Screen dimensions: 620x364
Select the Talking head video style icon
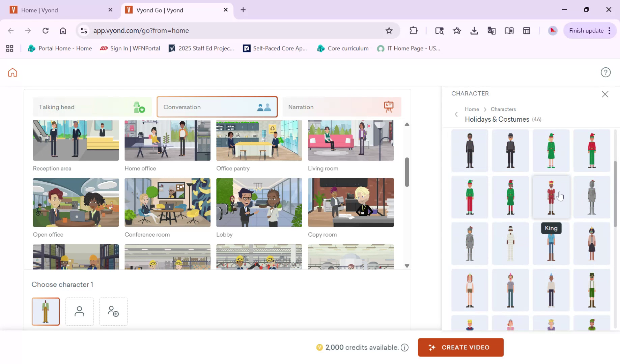[139, 107]
